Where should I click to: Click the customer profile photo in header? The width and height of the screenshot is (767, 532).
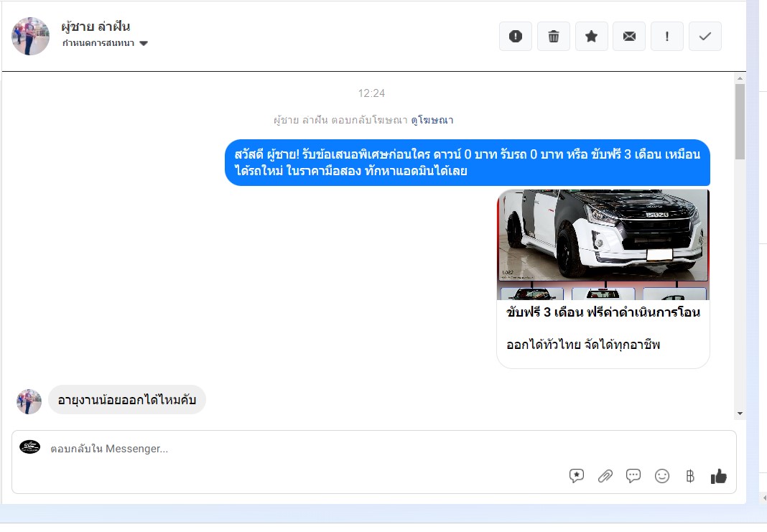[x=31, y=36]
